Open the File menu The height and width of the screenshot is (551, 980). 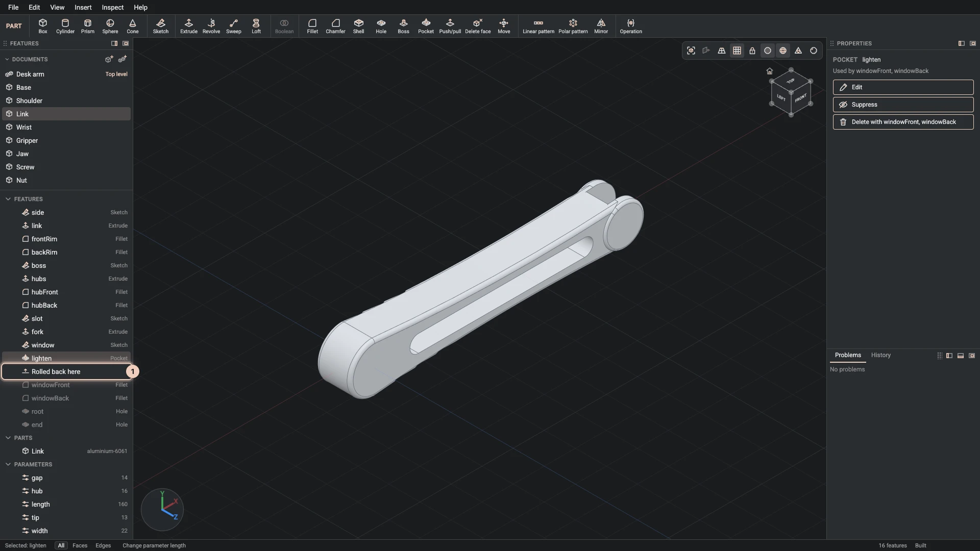(13, 7)
